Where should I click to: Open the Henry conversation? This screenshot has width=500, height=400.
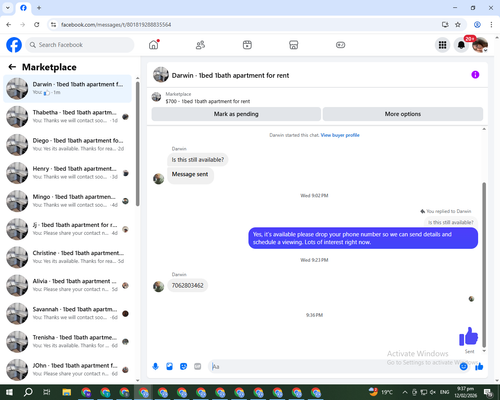pos(68,173)
